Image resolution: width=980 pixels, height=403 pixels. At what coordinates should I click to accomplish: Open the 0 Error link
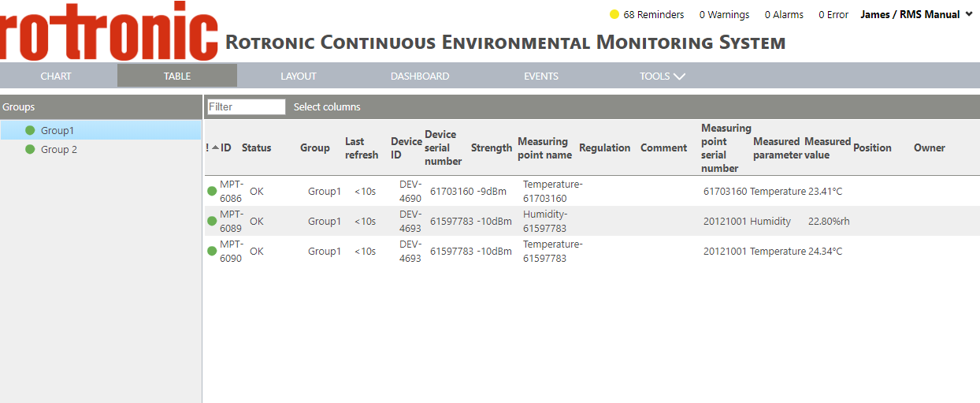point(833,14)
